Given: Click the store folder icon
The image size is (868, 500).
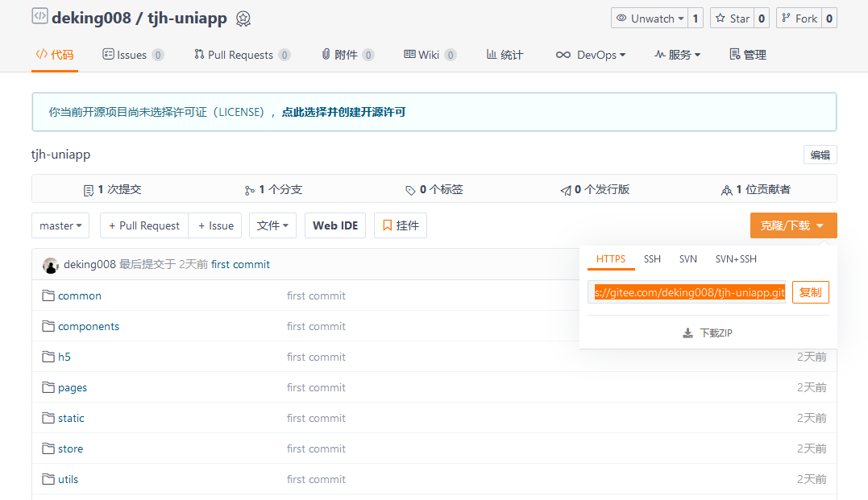Looking at the screenshot, I should [x=48, y=448].
